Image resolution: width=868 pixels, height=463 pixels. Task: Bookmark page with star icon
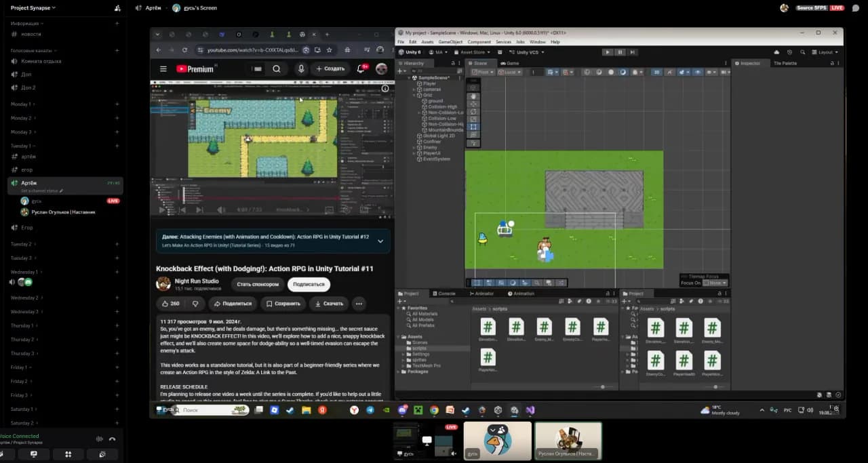click(x=329, y=50)
